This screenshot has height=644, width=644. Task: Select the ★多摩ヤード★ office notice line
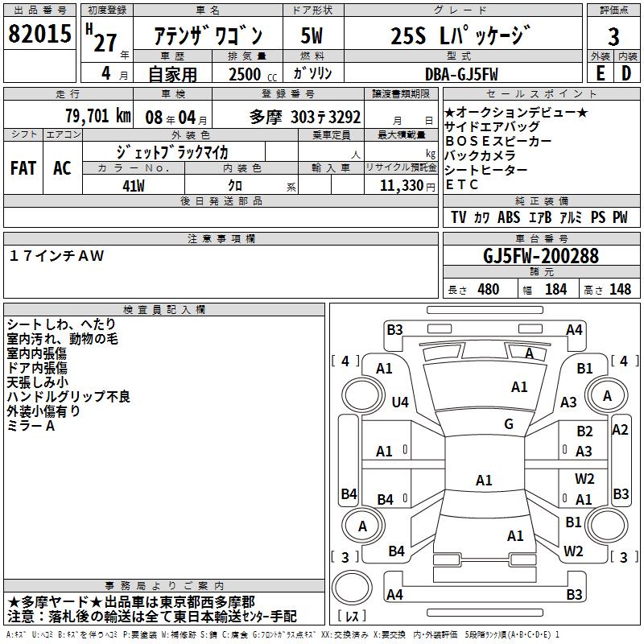click(x=131, y=602)
